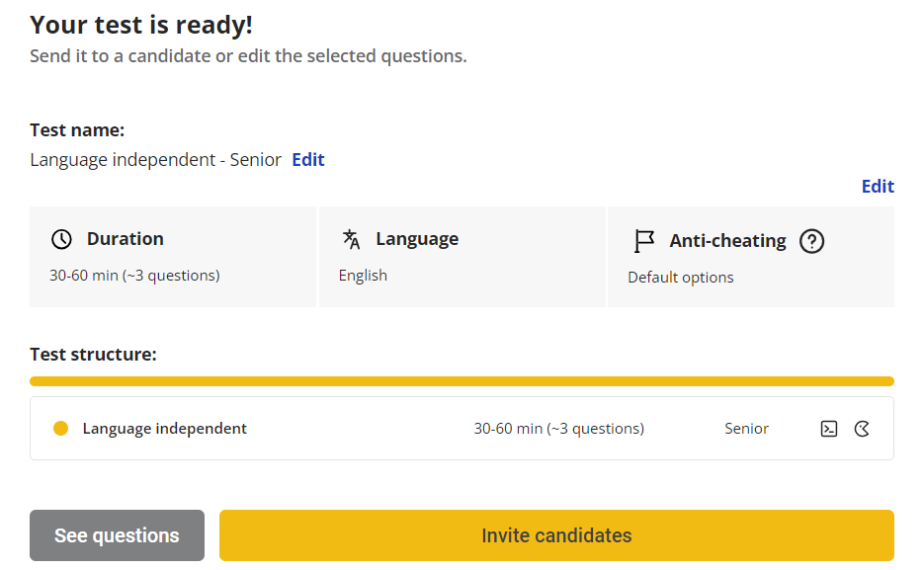Click the terminal icon on the Language independent row
Viewport: 924px width, 570px height.
pyautogui.click(x=828, y=429)
